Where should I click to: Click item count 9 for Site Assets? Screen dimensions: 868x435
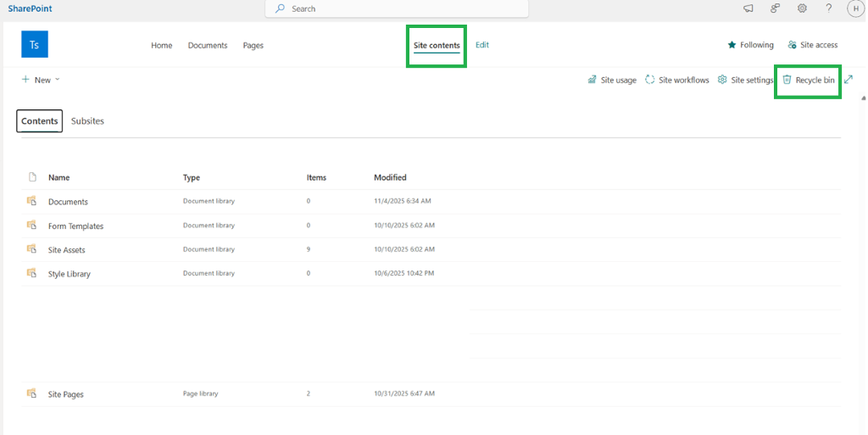(x=309, y=249)
